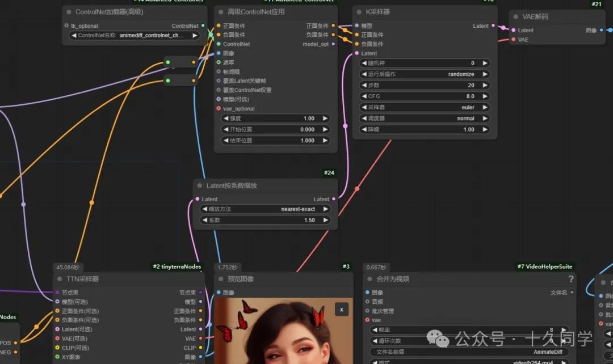The width and height of the screenshot is (613, 364).
Task: Click the 文件名前缀 AnimateDiff input field
Action: pos(469,352)
